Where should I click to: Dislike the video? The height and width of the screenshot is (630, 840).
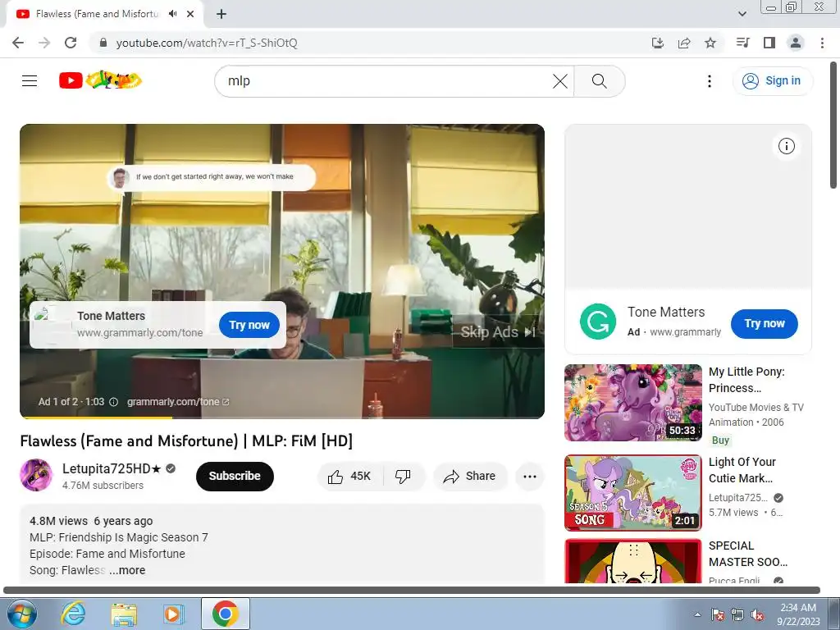pyautogui.click(x=403, y=477)
